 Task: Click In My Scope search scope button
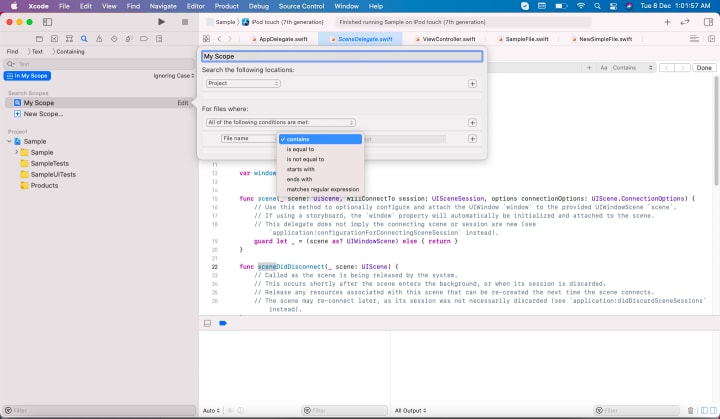[27, 76]
